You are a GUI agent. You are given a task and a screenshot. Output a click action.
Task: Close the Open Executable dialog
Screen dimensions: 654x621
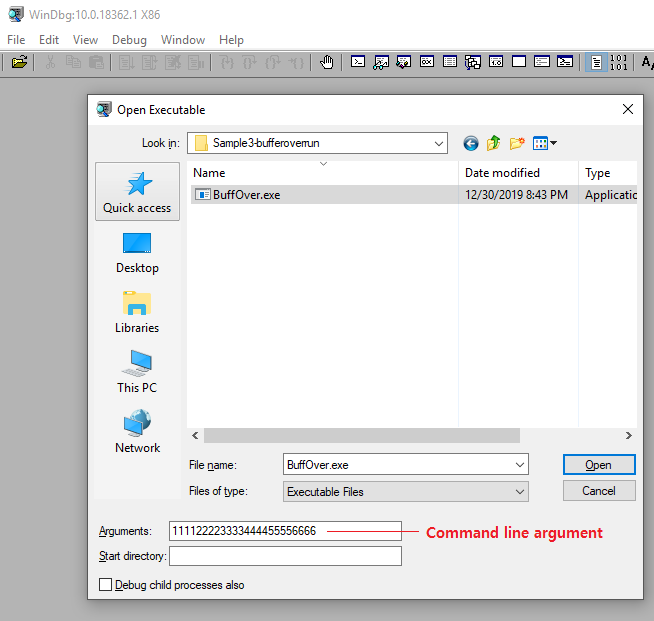pos(628,109)
